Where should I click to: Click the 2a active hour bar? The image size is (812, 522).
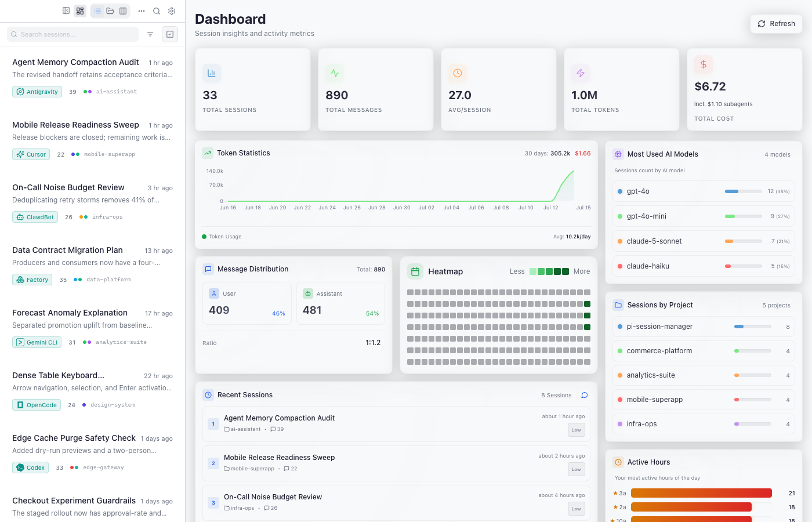691,507
